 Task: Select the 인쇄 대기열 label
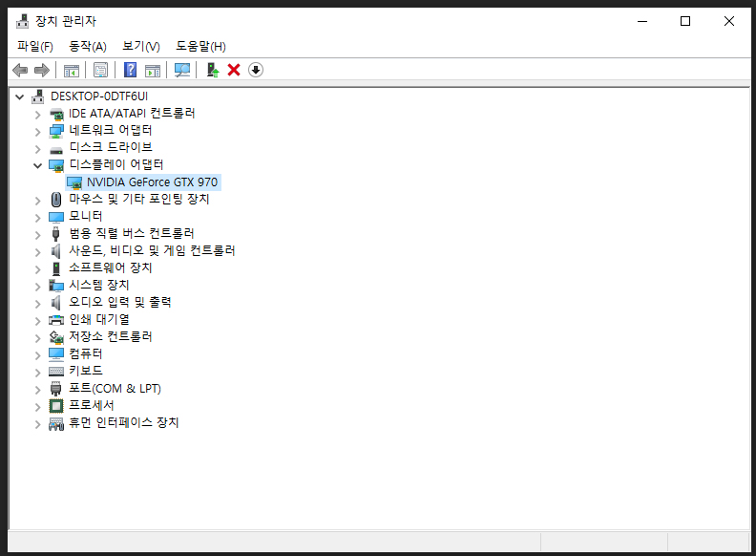point(99,319)
